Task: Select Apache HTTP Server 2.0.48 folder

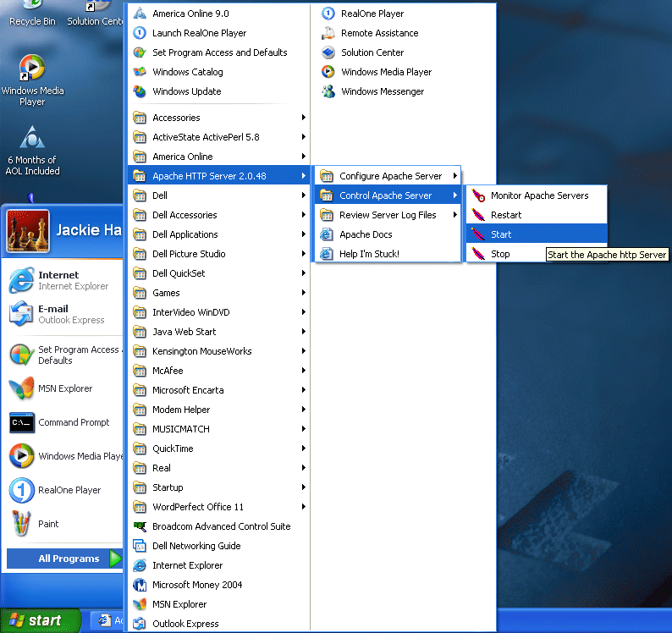Action: 219,176
